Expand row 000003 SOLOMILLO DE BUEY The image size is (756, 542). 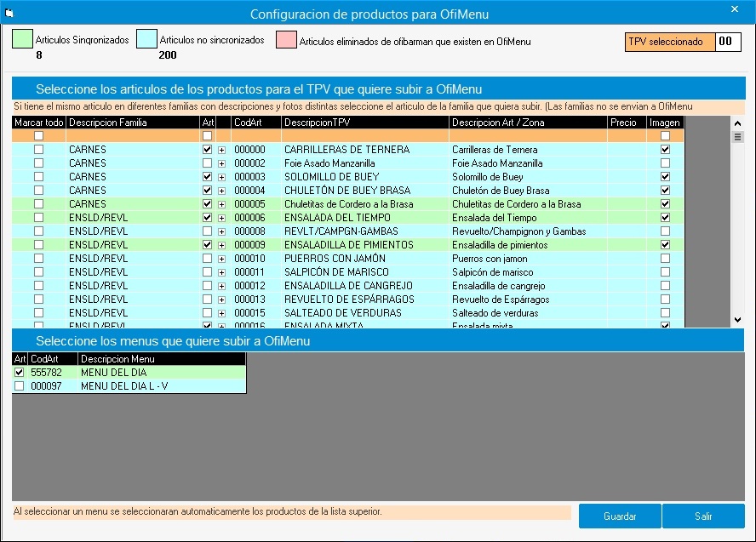[x=222, y=177]
